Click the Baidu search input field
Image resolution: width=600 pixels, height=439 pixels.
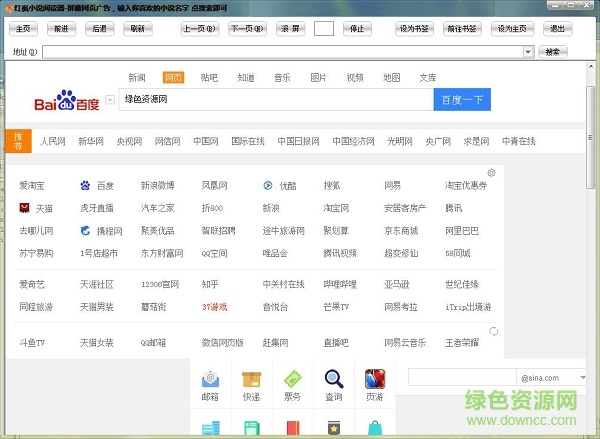click(275, 100)
